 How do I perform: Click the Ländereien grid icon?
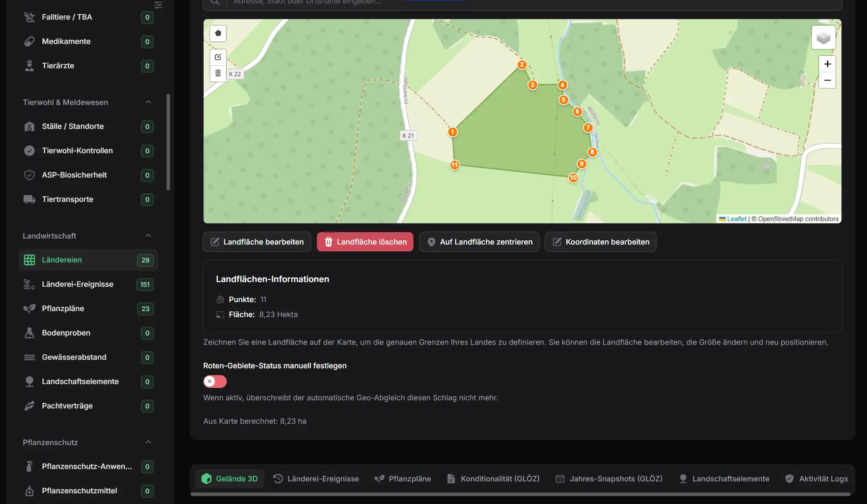pos(29,260)
